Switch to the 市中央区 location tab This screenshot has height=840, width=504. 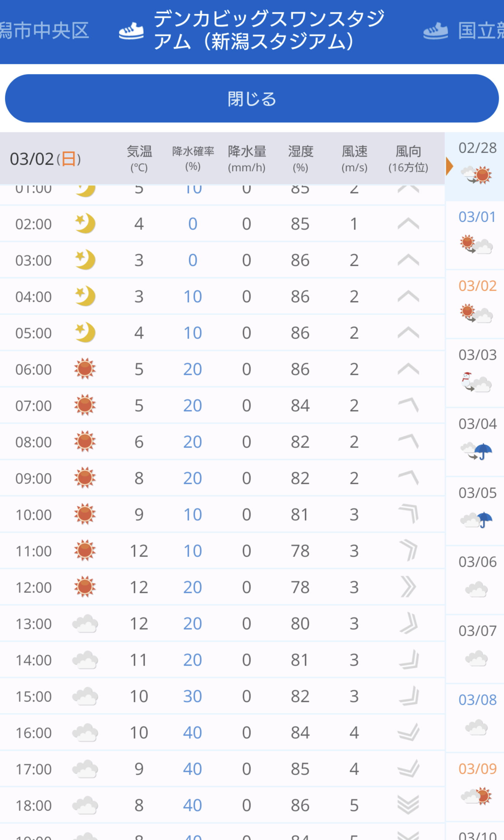[44, 31]
